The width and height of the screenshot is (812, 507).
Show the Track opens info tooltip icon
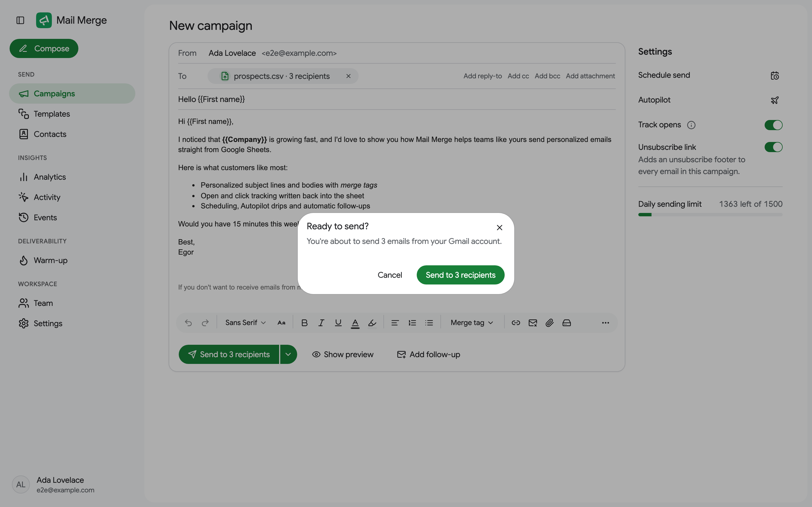691,125
